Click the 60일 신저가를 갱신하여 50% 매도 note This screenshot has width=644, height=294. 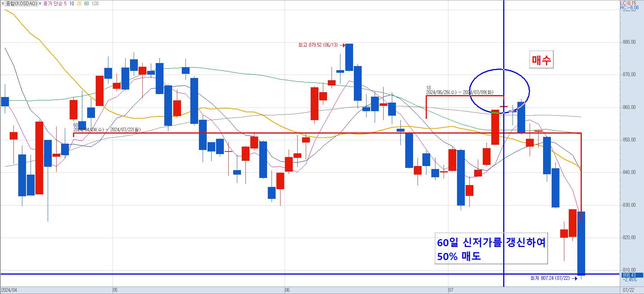[x=491, y=249]
